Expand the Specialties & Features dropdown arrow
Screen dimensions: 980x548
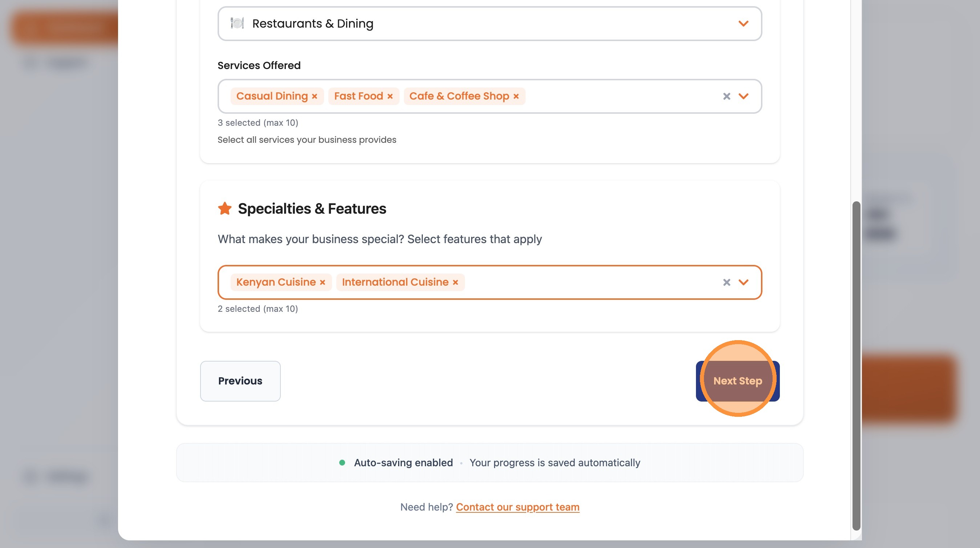click(743, 282)
